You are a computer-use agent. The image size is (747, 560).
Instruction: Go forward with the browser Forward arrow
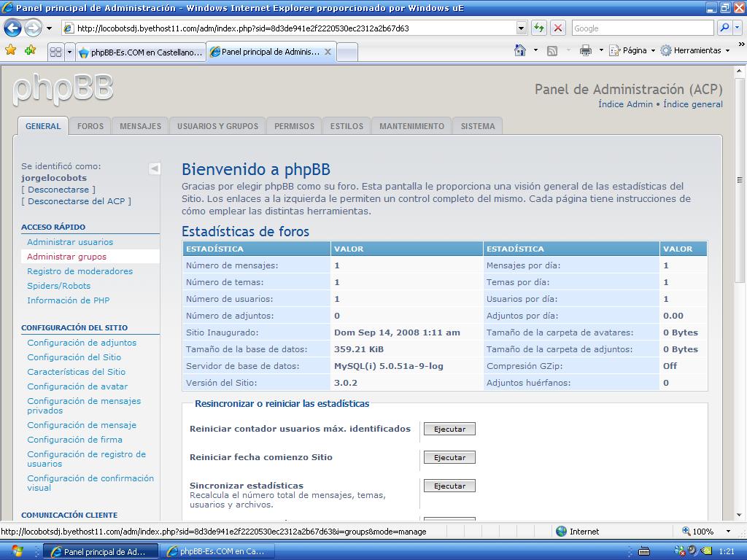33,28
